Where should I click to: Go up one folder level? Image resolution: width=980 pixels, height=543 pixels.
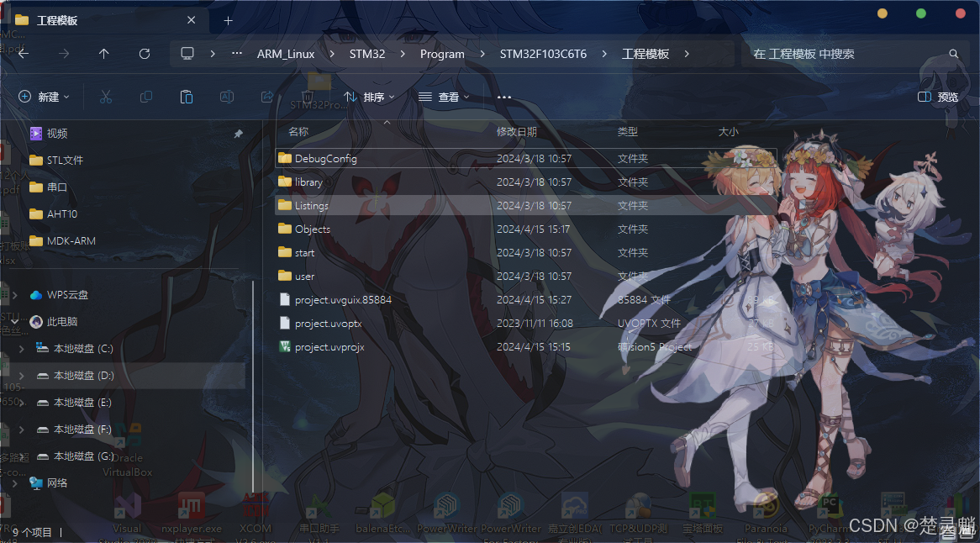[103, 54]
